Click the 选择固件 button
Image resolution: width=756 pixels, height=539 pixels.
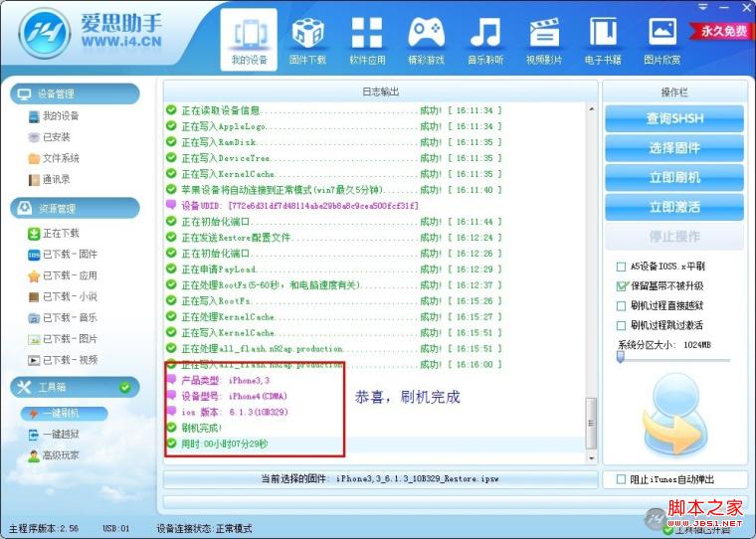tap(674, 148)
